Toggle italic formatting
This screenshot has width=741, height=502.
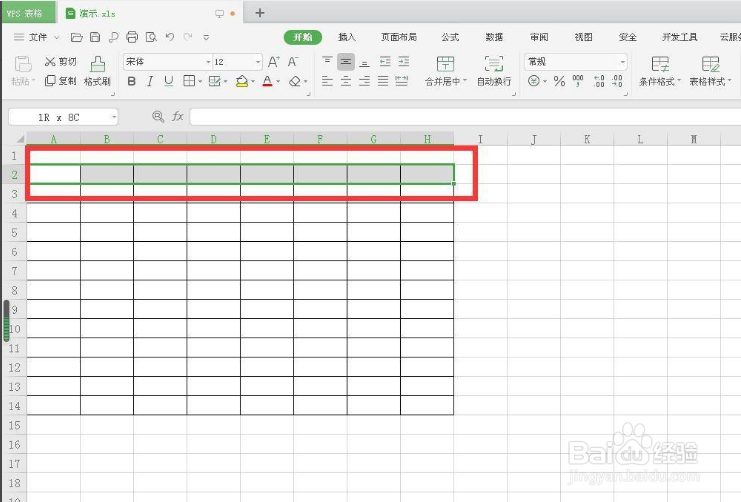pos(150,81)
